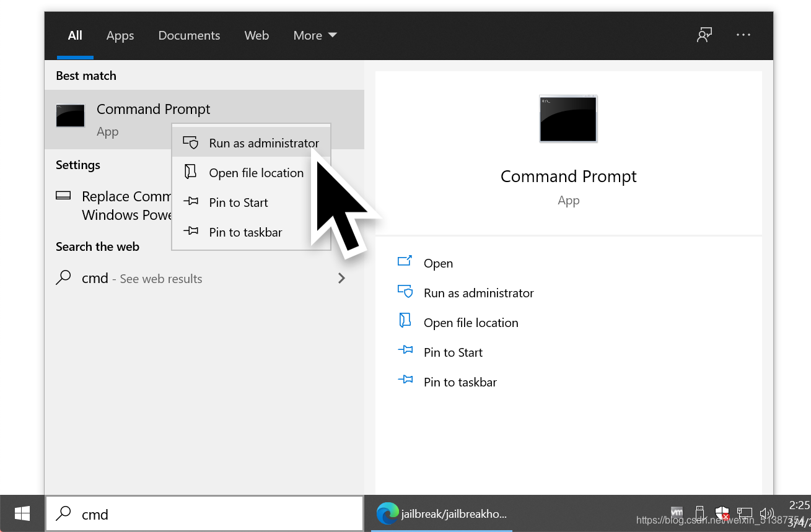Click the taskbar search box containing cmd
This screenshot has height=532, width=811.
point(204,514)
